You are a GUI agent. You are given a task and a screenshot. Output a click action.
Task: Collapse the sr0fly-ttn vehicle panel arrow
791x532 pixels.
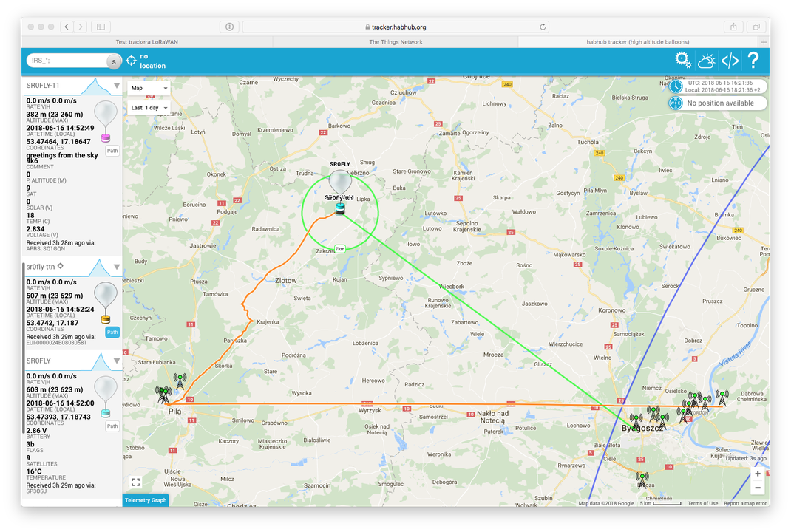[117, 267]
